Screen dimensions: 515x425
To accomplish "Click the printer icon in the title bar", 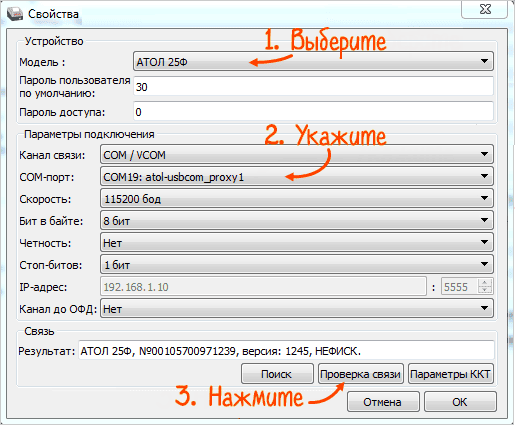I will click(x=15, y=14).
